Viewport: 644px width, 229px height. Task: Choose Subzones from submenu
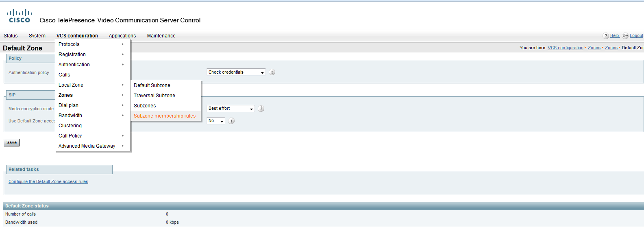pos(166,106)
